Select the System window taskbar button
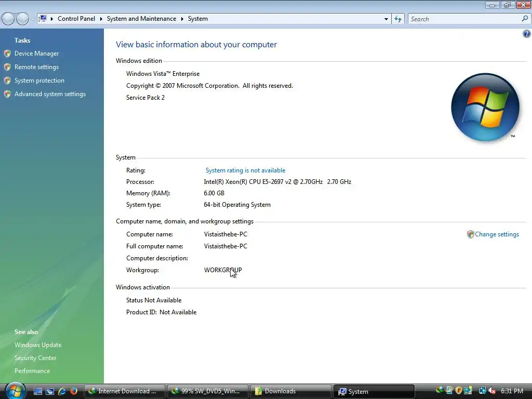This screenshot has height=399, width=532. click(374, 392)
